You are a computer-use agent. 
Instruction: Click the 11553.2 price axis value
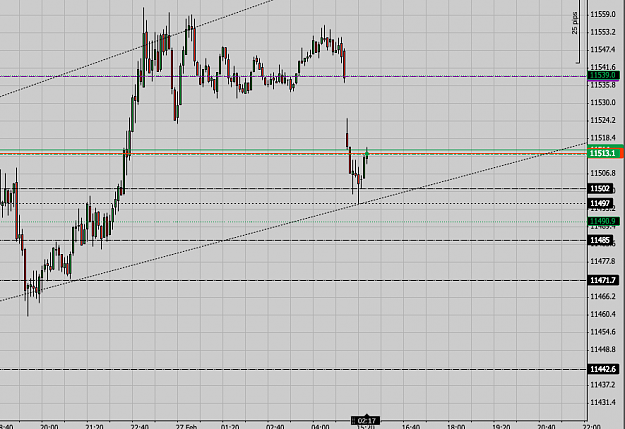(x=603, y=32)
